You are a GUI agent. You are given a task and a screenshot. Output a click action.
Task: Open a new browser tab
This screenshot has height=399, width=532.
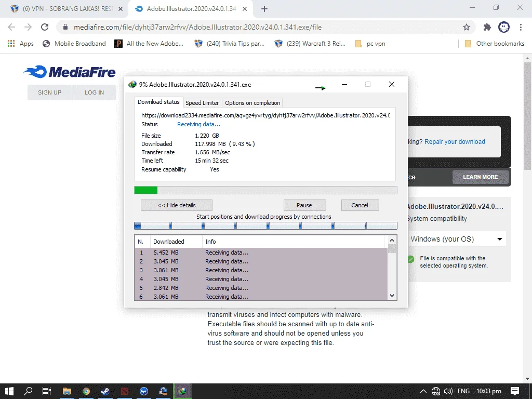pyautogui.click(x=264, y=9)
